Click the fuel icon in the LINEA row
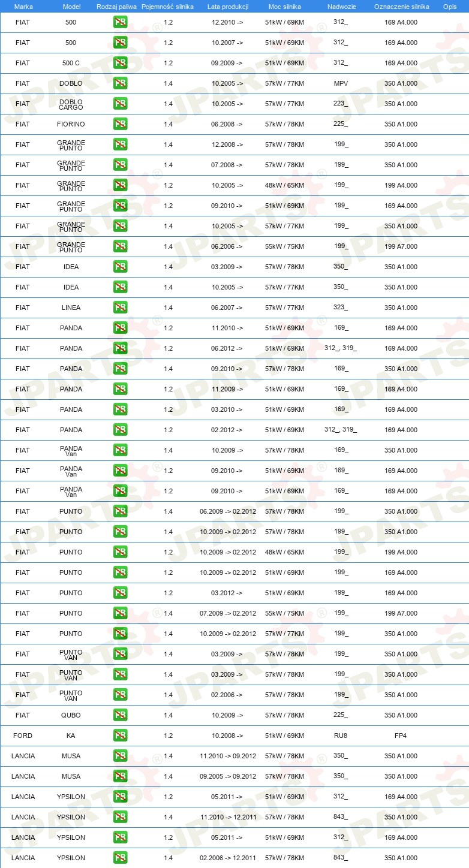The width and height of the screenshot is (469, 868). 120,308
